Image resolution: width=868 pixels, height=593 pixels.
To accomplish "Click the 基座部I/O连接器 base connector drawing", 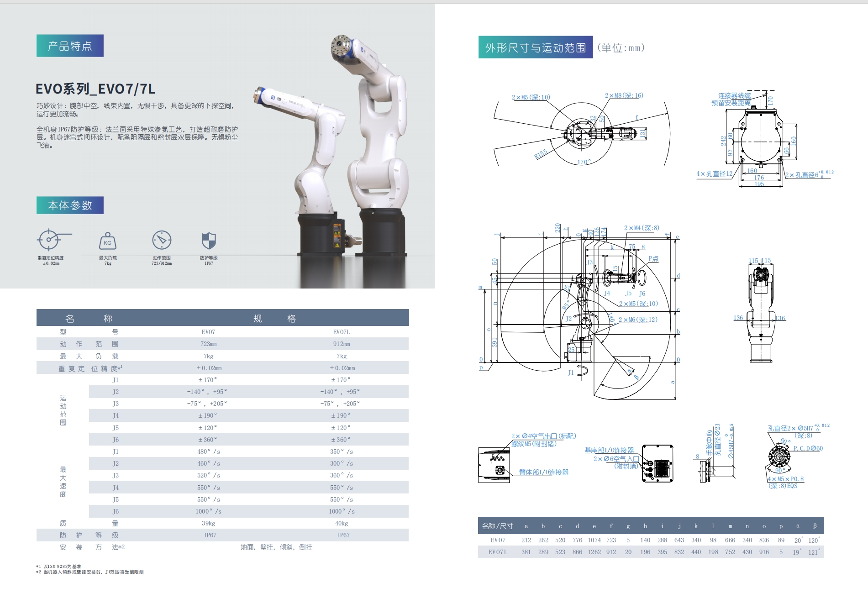I will tap(658, 463).
